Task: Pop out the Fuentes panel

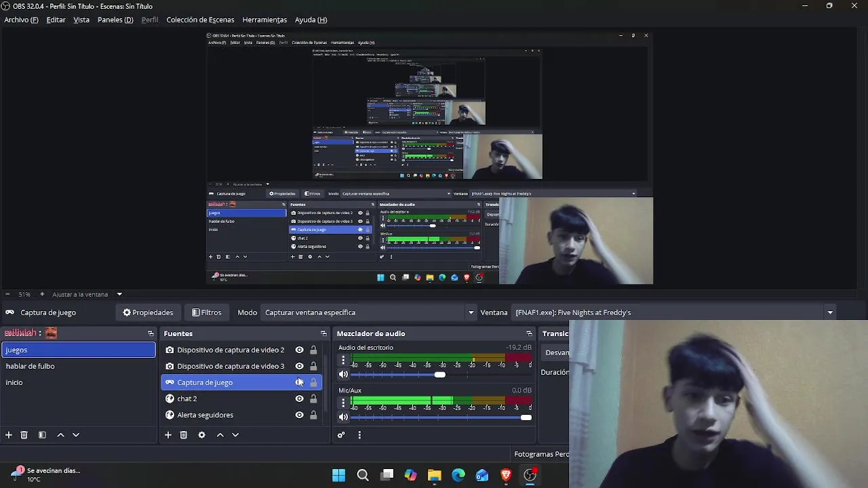Action: tap(323, 333)
